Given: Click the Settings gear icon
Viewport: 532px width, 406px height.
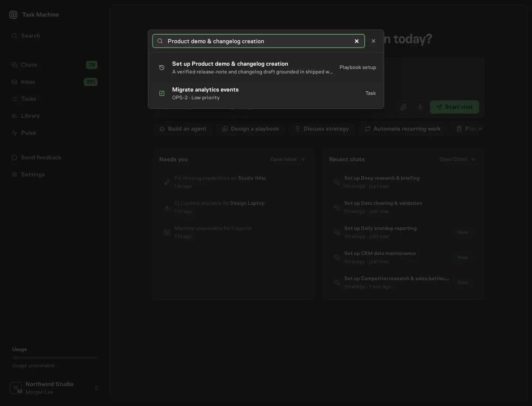Looking at the screenshot, I should pyautogui.click(x=14, y=175).
